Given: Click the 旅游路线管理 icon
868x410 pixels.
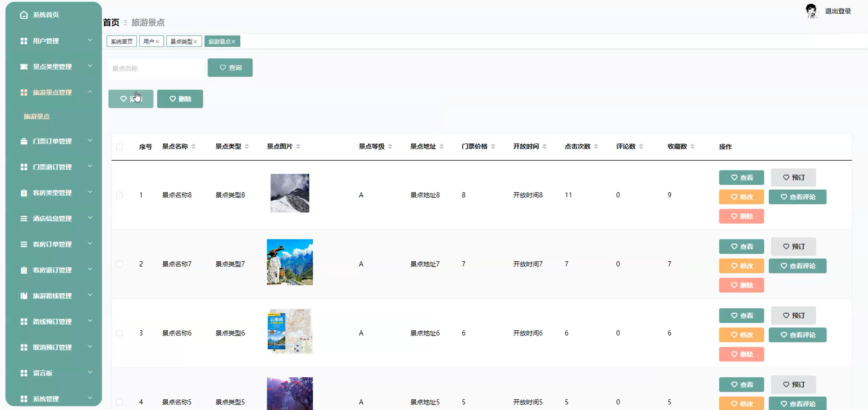Looking at the screenshot, I should tap(24, 296).
